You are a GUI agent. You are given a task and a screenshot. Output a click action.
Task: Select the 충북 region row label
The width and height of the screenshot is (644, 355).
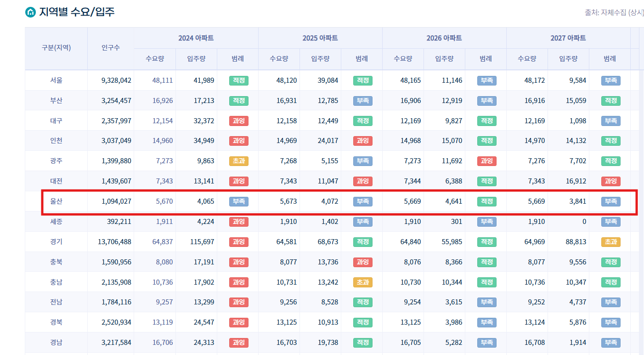(56, 262)
